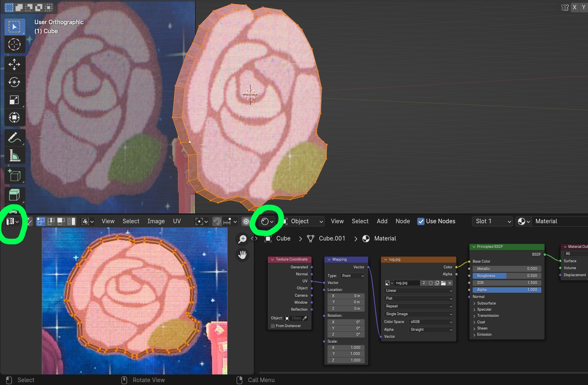
Task: Click the rug.jpg image name field
Action: click(407, 283)
